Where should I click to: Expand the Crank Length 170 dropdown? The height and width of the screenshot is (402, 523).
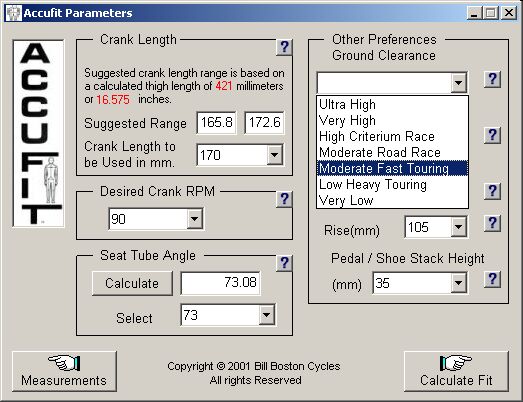click(275, 154)
